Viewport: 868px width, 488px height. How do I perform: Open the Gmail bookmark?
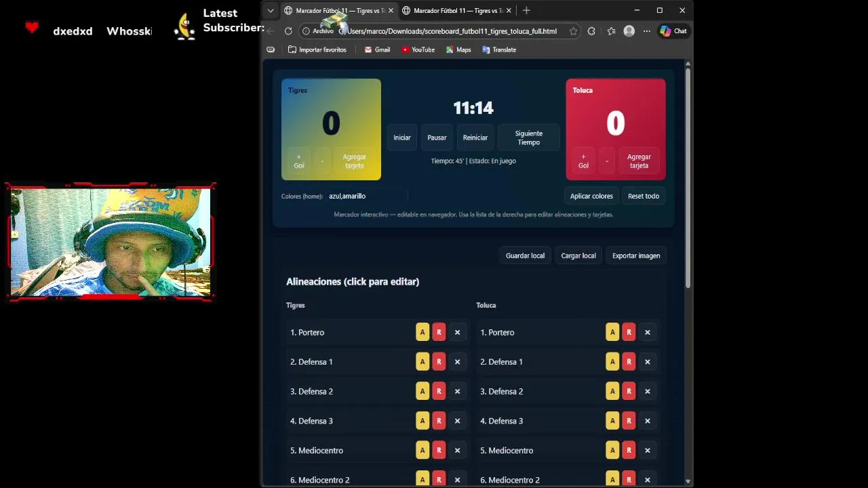tap(377, 49)
